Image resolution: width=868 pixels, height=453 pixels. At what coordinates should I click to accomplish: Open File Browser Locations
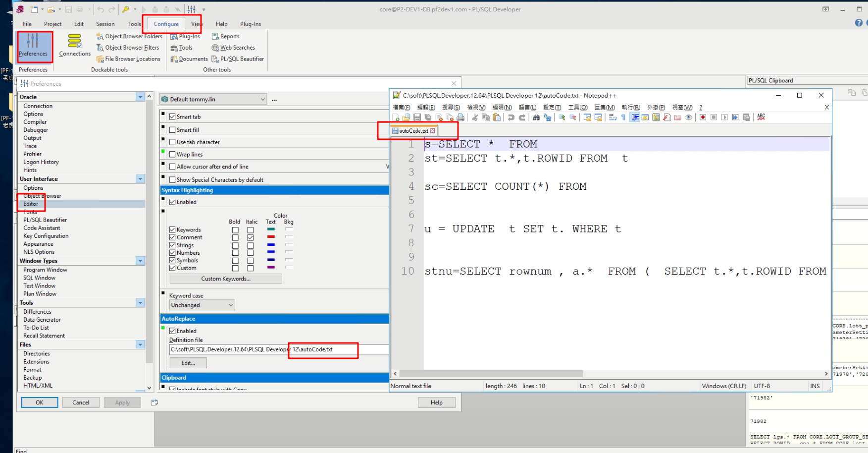coord(128,59)
